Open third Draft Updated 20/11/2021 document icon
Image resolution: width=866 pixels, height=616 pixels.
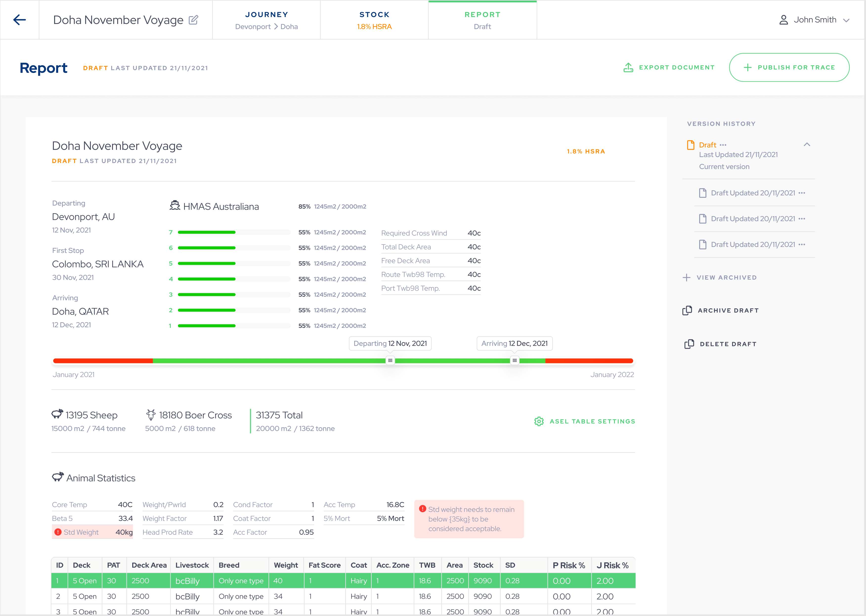pos(703,245)
